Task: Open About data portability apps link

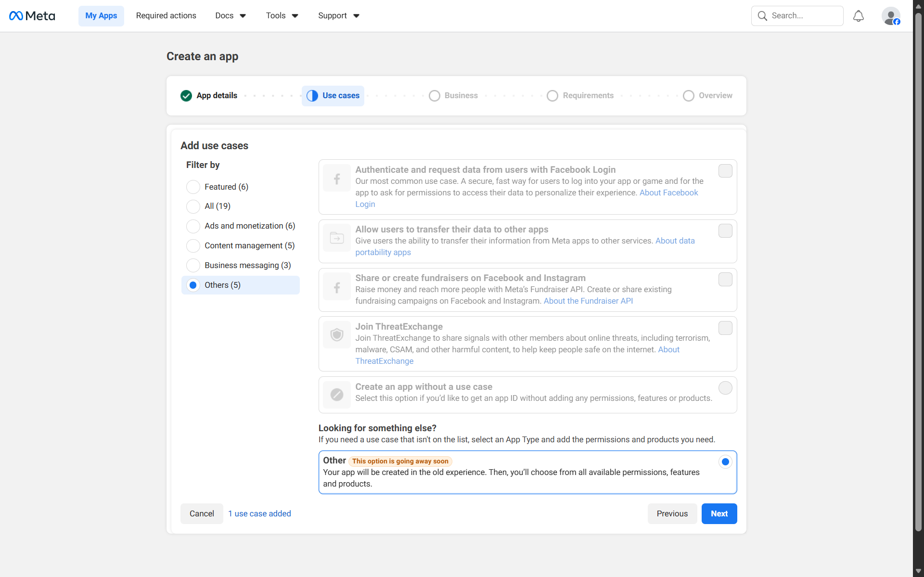Action: [x=675, y=241]
